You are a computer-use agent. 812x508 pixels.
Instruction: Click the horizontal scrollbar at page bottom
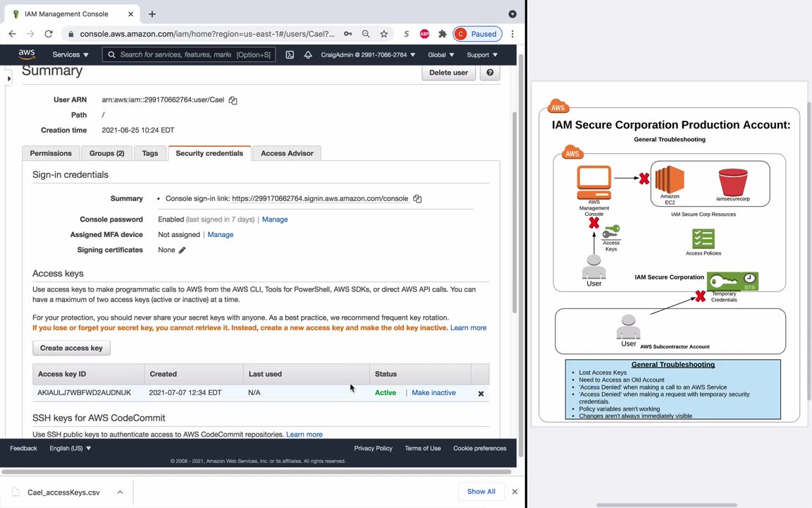tap(257, 472)
